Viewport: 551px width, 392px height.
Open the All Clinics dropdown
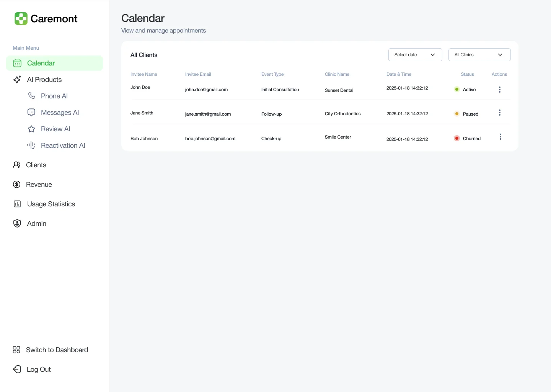[x=479, y=54]
